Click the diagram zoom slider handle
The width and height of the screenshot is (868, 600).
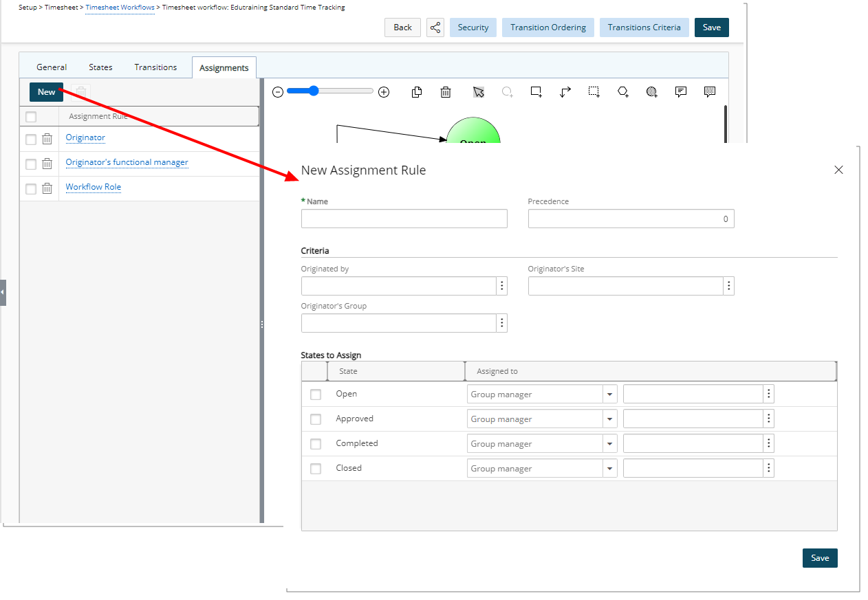coord(314,91)
